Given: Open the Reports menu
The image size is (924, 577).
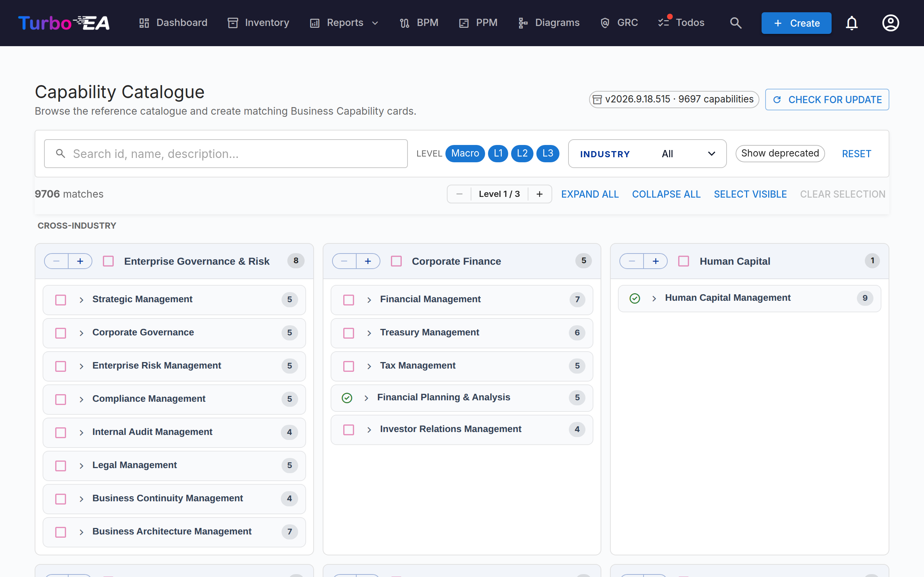Looking at the screenshot, I should 344,23.
